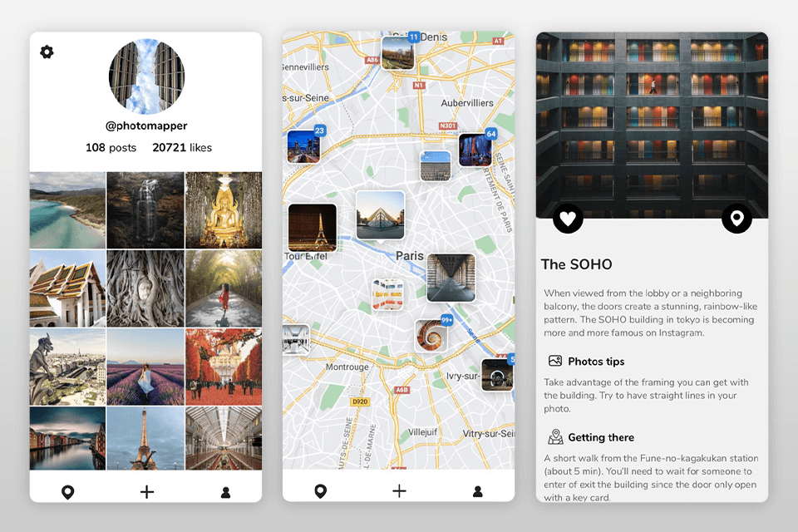Open map cluster with 23 badge
Viewport: 798px width, 532px height.
(304, 146)
